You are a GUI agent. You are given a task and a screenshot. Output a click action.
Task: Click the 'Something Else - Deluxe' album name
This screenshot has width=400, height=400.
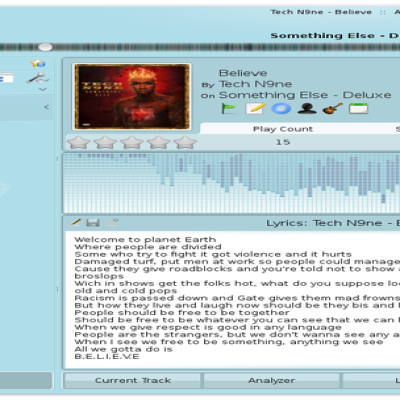305,95
